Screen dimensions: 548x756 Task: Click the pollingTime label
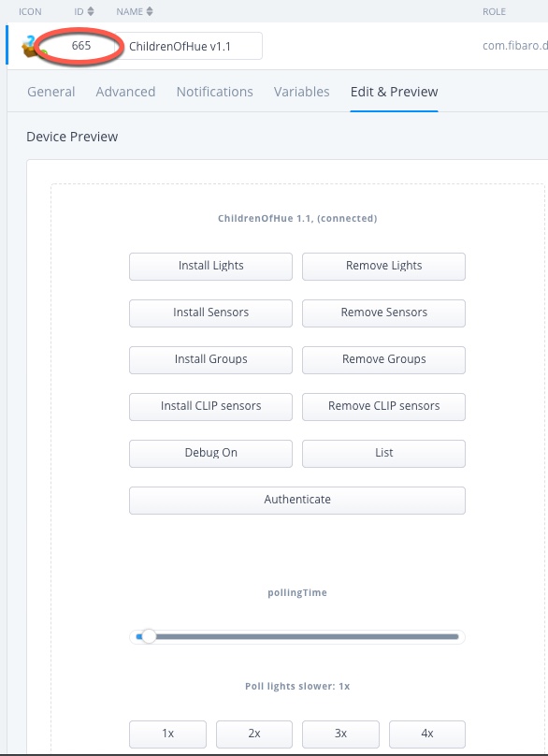[297, 592]
